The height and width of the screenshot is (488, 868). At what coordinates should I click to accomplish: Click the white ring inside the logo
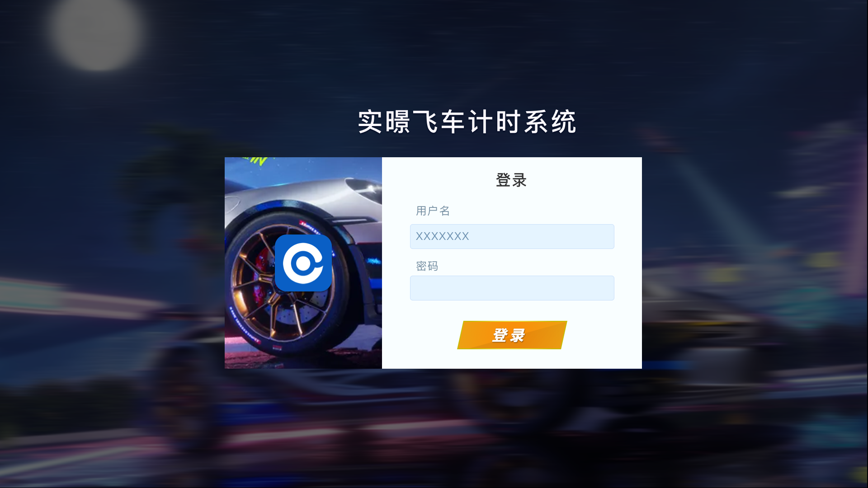tap(303, 263)
